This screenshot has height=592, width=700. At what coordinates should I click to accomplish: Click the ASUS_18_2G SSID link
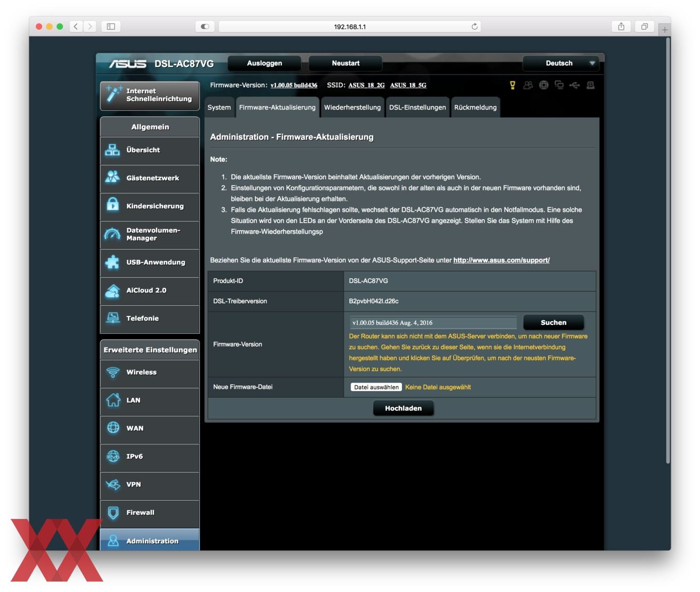(366, 85)
